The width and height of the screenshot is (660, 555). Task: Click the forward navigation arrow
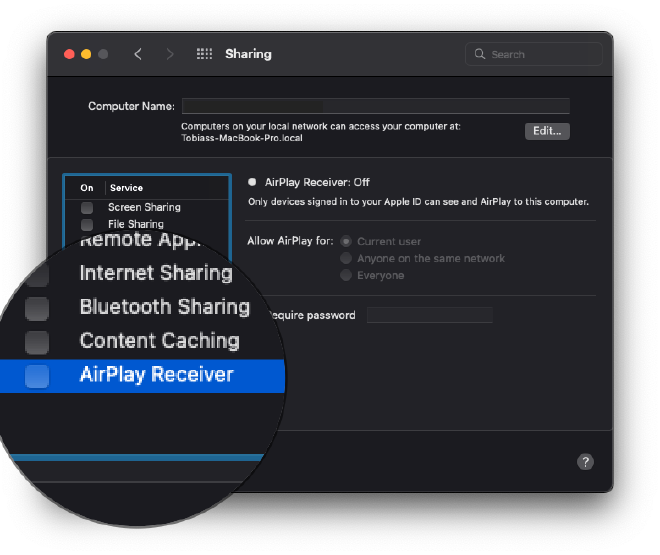click(x=169, y=54)
